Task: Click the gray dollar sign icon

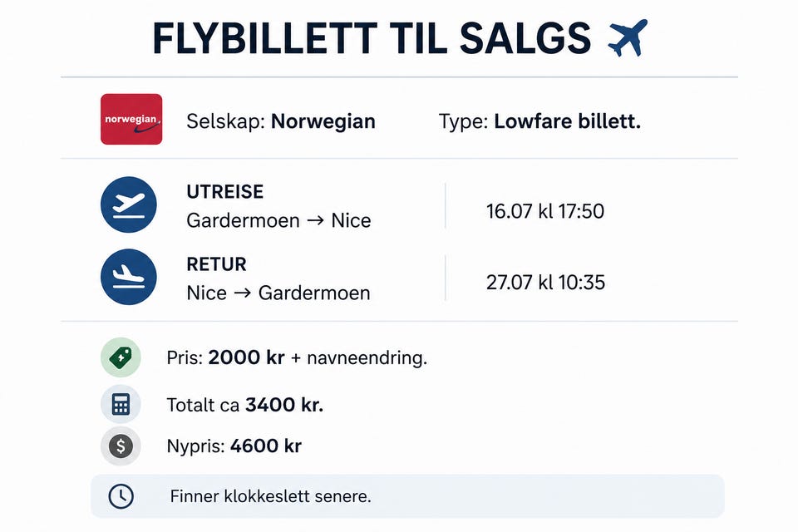Action: tap(121, 446)
